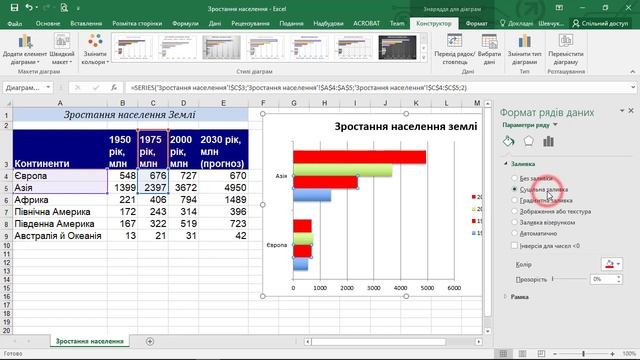Open the Формат tab

click(476, 24)
